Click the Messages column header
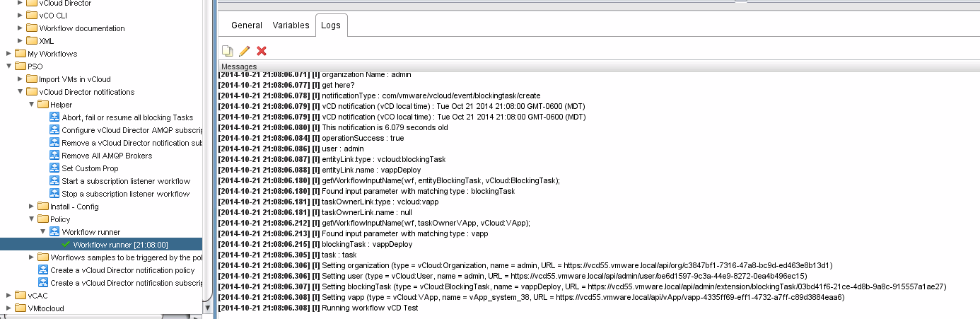The image size is (980, 319). 239,66
